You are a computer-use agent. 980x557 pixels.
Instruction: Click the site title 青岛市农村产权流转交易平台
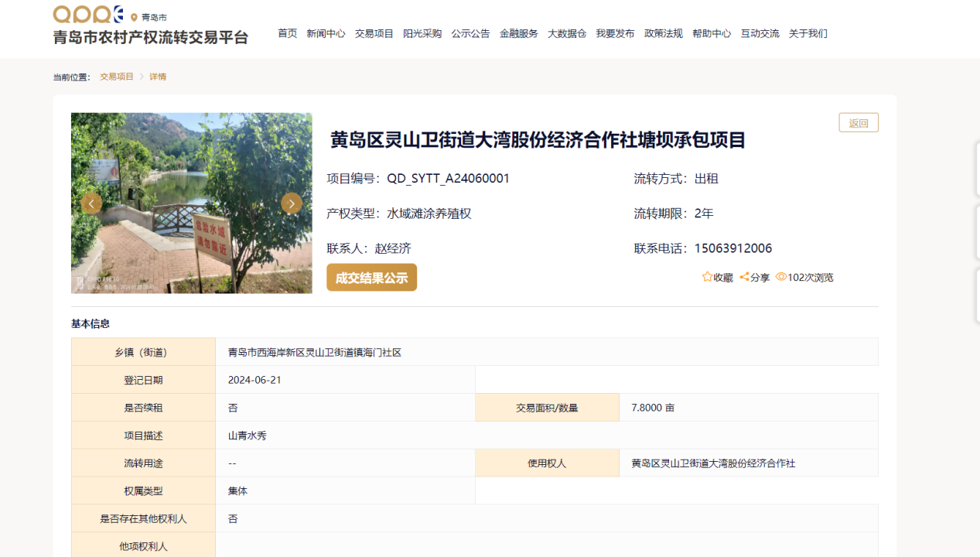click(x=151, y=38)
